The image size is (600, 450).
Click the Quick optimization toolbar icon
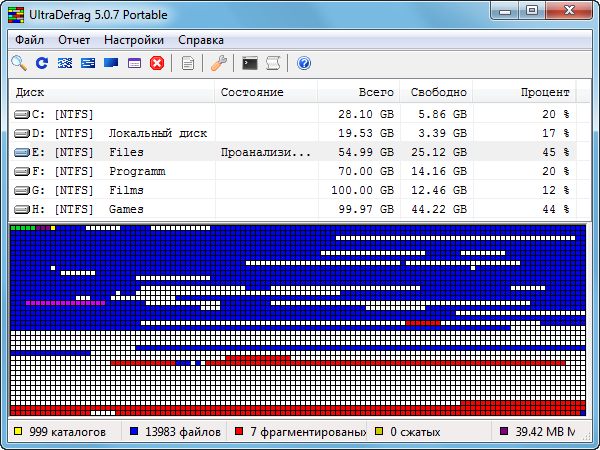coord(88,63)
